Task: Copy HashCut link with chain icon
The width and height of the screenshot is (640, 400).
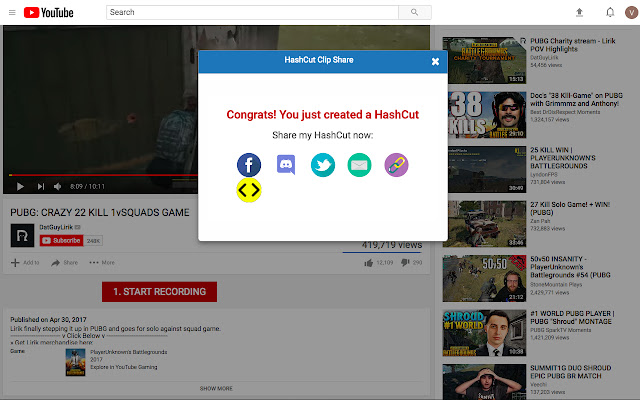Action: point(396,165)
